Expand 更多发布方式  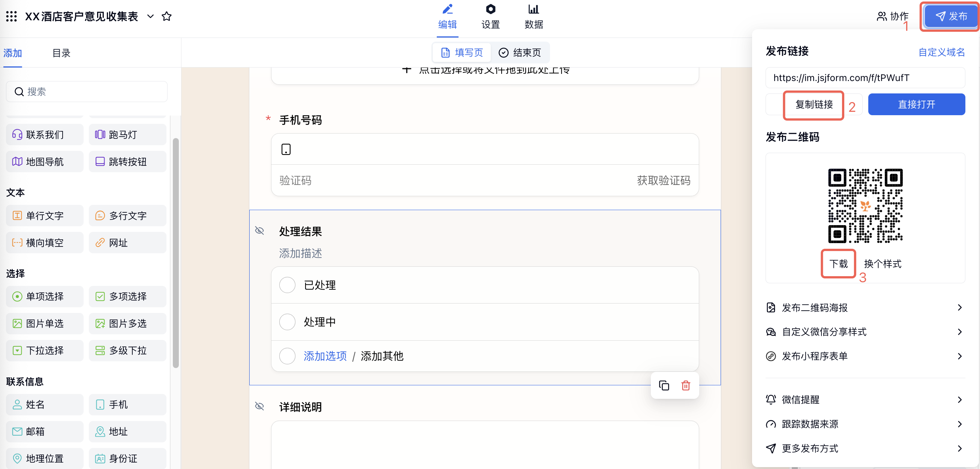865,448
